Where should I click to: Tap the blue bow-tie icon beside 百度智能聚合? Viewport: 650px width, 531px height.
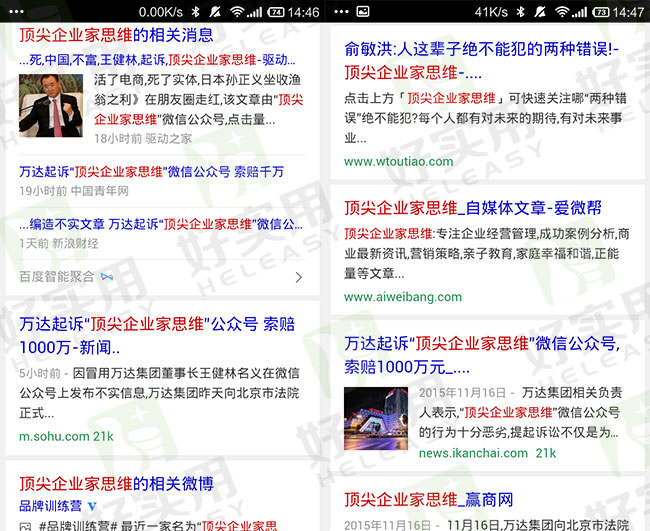(107, 276)
